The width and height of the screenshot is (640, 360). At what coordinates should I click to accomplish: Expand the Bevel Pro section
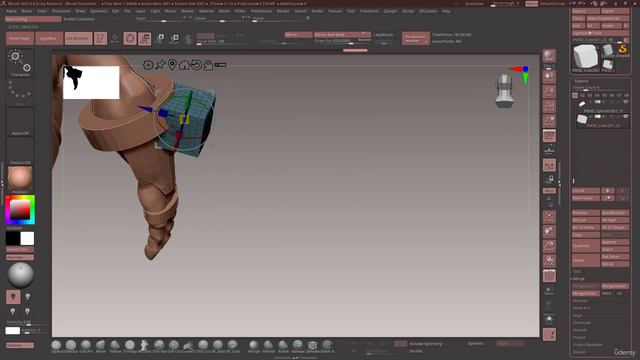coord(581,308)
